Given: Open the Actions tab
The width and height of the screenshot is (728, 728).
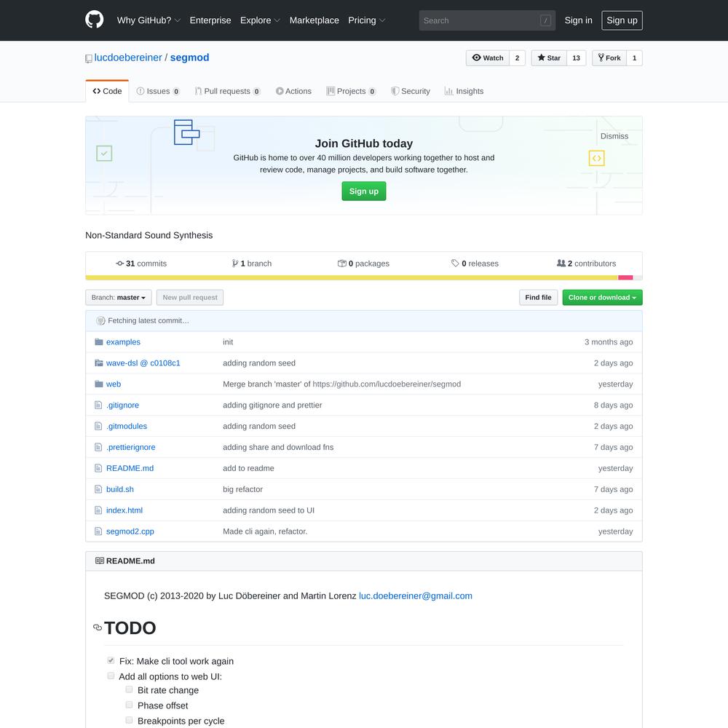Looking at the screenshot, I should tap(293, 91).
